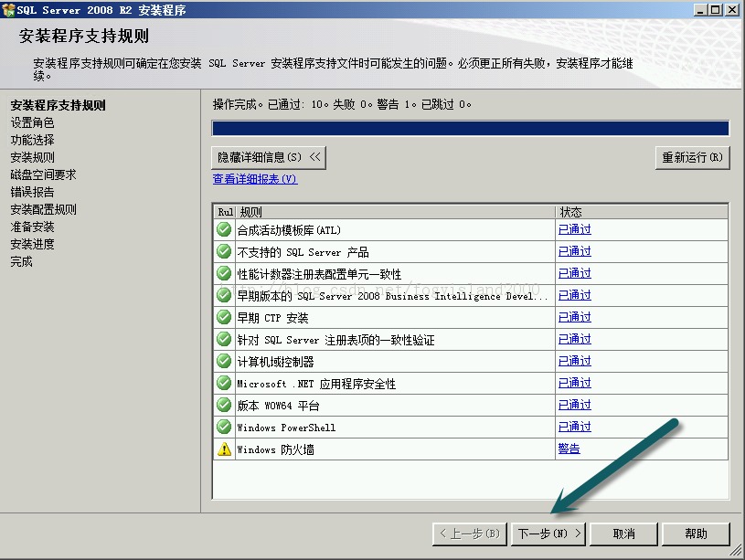Click rule text 性能计数器注册表配置单元一致性
The height and width of the screenshot is (560, 745).
319,274
